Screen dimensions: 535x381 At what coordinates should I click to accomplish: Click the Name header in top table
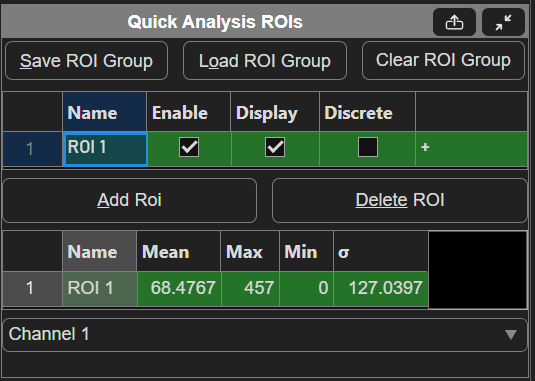[104, 112]
